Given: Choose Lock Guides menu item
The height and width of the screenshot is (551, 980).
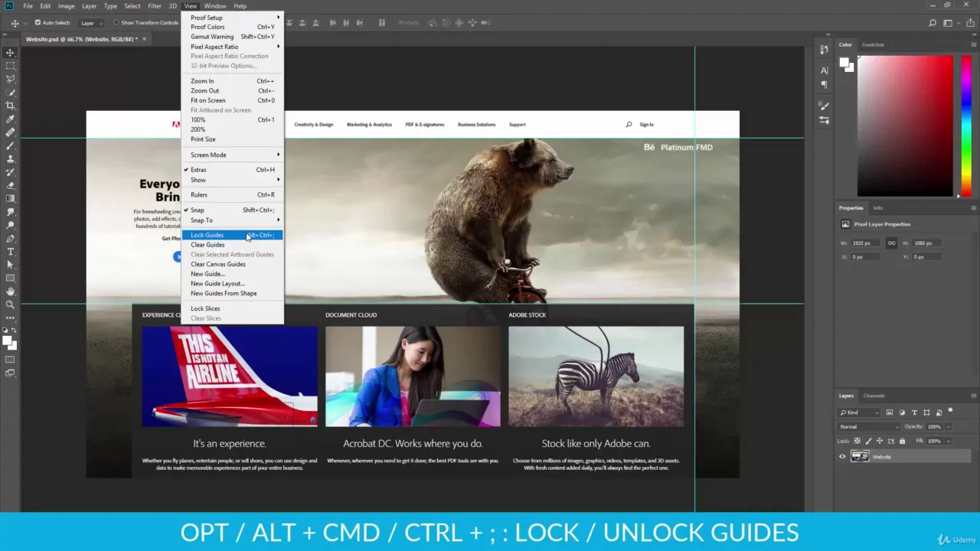Looking at the screenshot, I should [233, 235].
